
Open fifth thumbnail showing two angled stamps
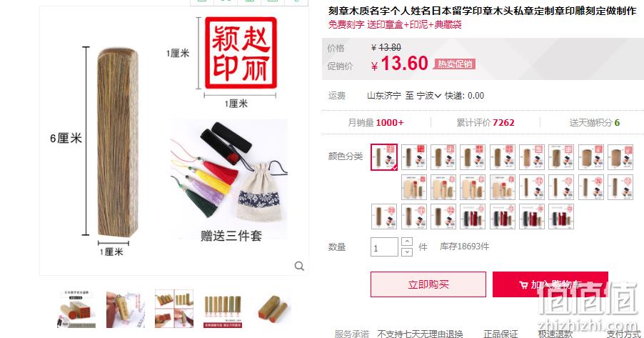pyautogui.click(x=271, y=309)
